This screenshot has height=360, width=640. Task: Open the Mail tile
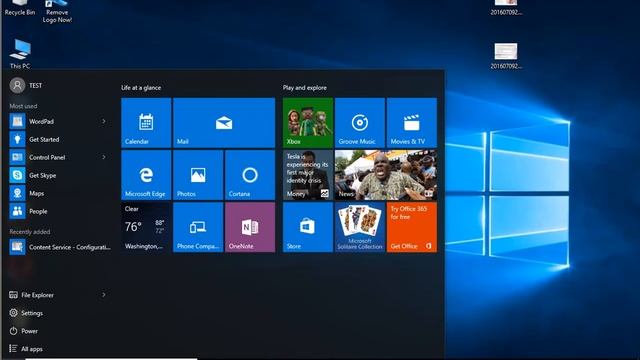coord(224,122)
